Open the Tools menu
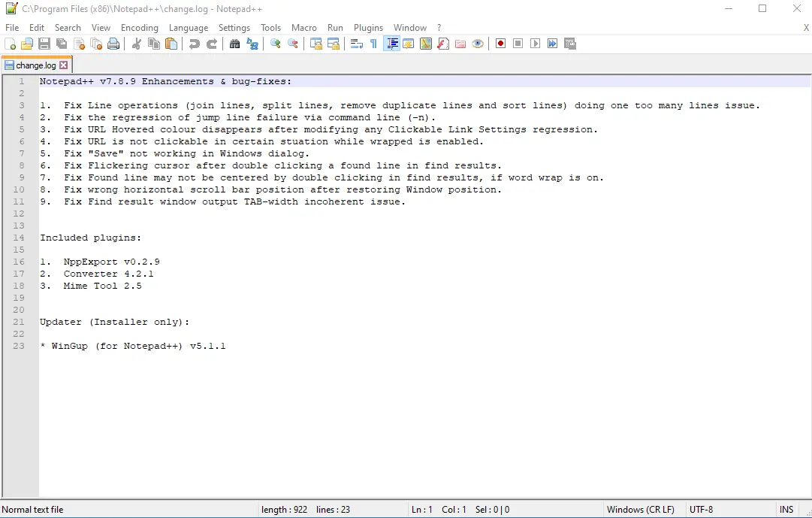The image size is (812, 518). point(271,28)
